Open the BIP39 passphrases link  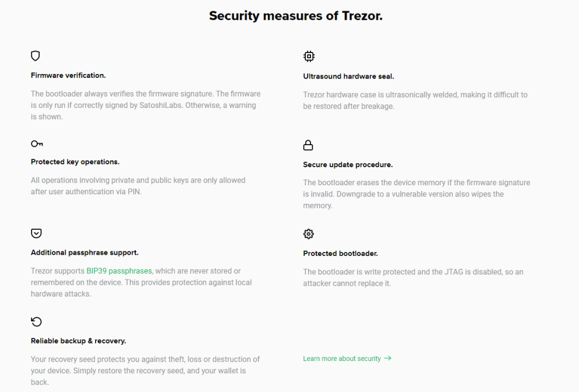119,271
